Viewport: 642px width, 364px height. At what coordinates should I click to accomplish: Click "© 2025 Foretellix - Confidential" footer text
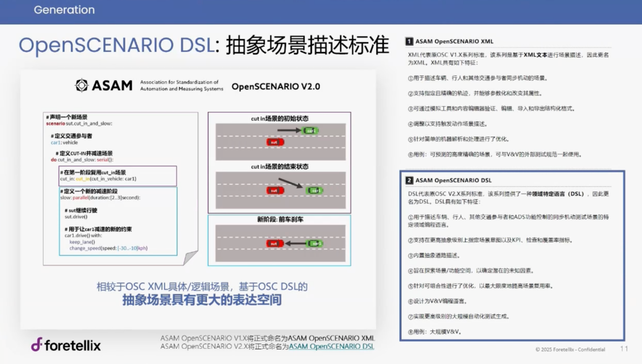570,349
